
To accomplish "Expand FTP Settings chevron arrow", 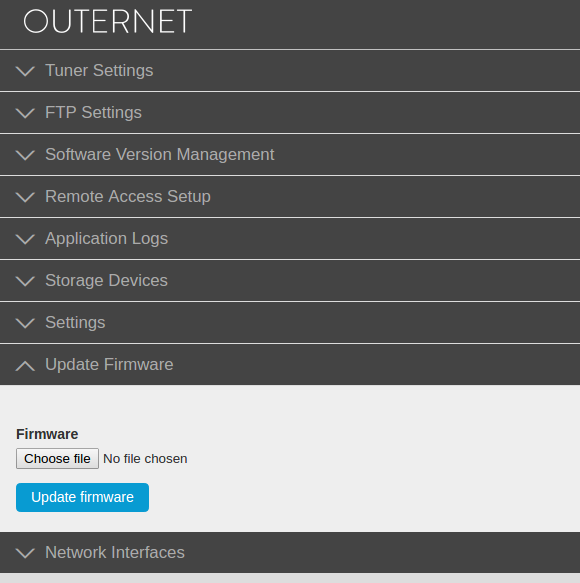I will pos(25,113).
